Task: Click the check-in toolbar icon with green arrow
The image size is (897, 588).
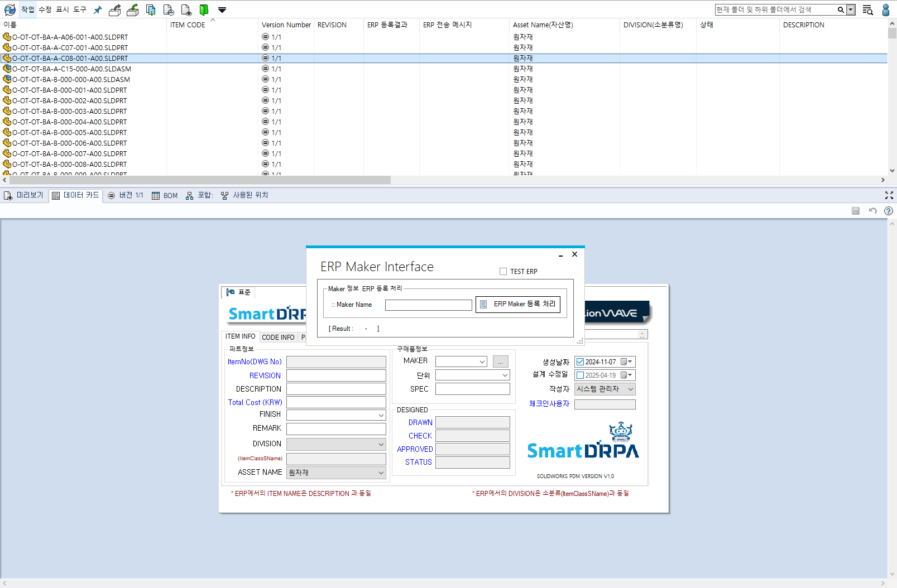Action: [x=133, y=9]
